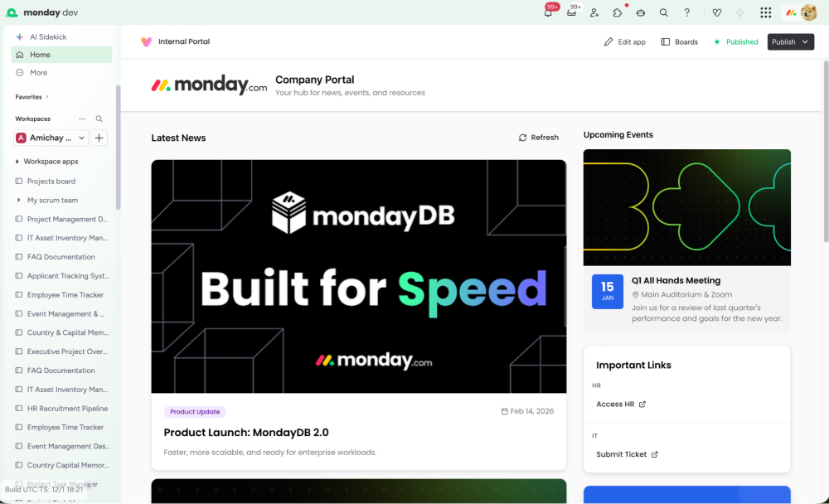Open the Publish dropdown arrow

coord(805,42)
